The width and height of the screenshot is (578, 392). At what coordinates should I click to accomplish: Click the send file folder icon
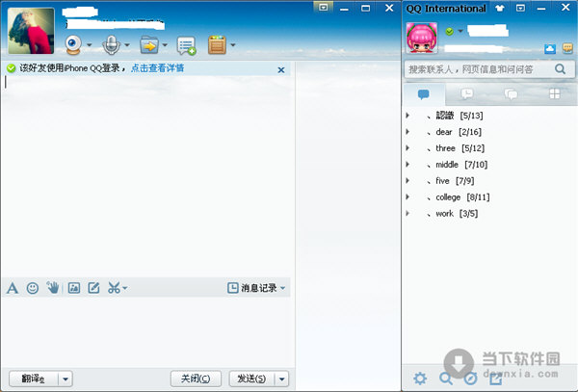point(148,44)
